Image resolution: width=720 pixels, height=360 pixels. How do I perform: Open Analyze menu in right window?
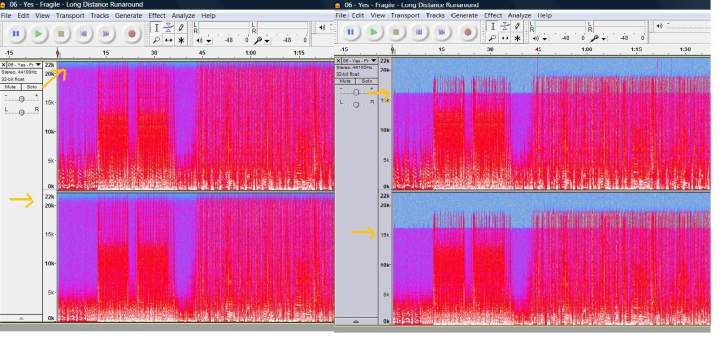519,15
